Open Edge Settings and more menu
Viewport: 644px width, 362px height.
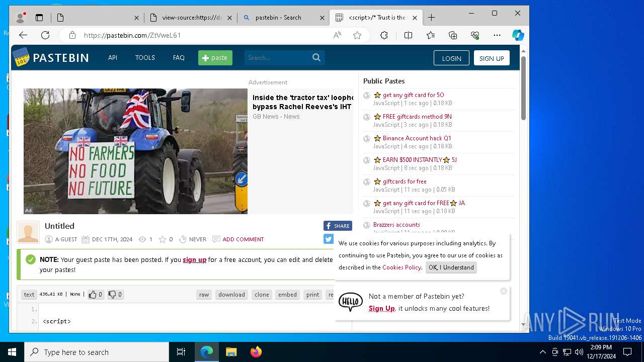point(497,35)
